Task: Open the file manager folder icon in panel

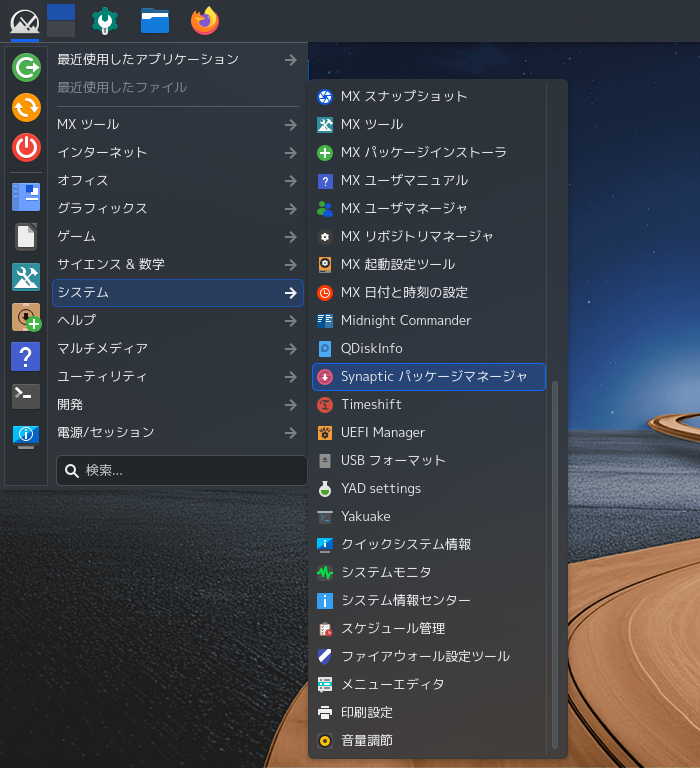Action: (x=155, y=21)
